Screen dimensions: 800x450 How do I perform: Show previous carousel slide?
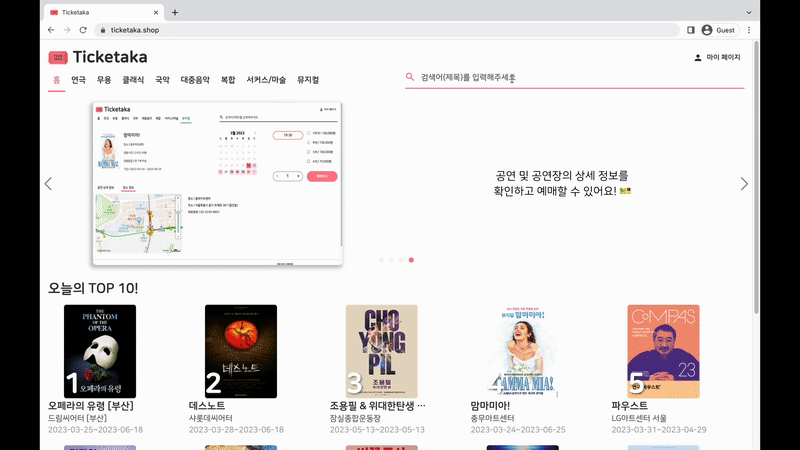point(48,184)
